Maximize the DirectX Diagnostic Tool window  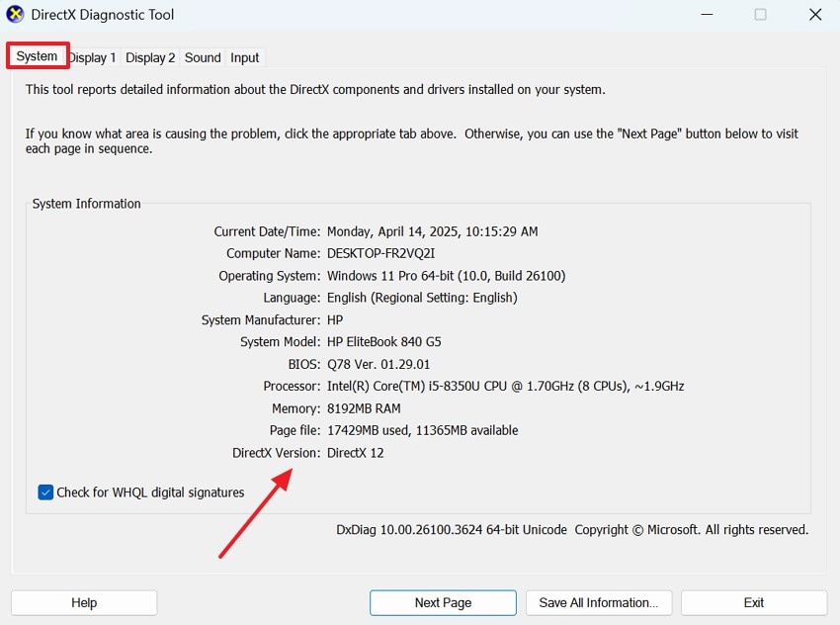[x=760, y=15]
